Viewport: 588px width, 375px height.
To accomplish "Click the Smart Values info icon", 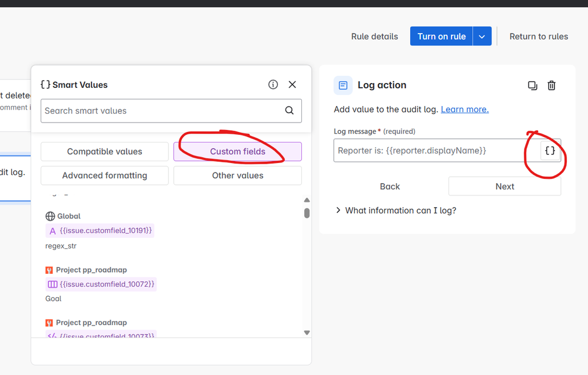I will pos(273,85).
